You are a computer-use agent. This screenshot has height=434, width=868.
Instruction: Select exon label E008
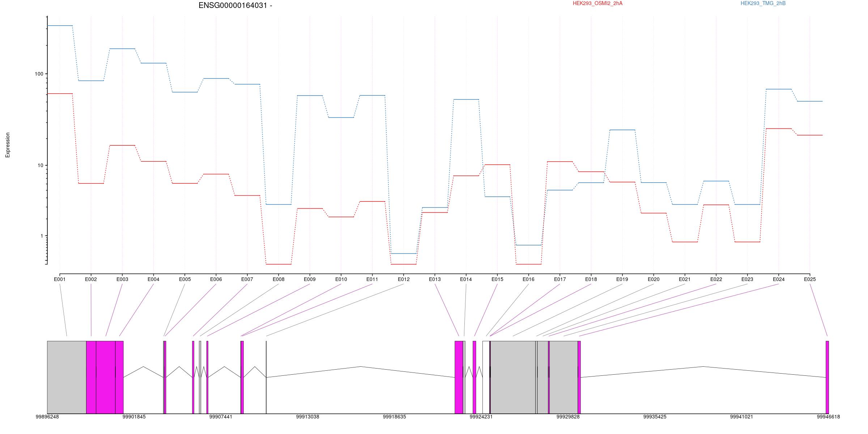click(x=278, y=279)
